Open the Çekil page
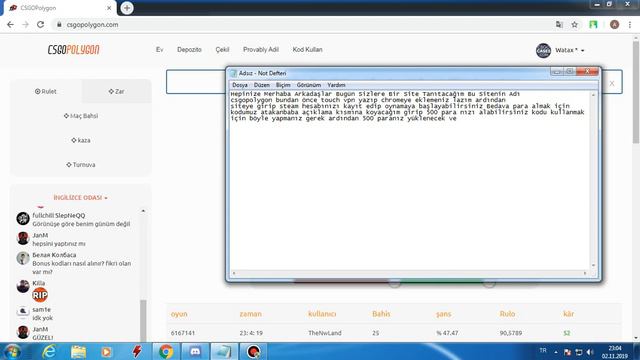This screenshot has height=360, width=640. (x=222, y=49)
